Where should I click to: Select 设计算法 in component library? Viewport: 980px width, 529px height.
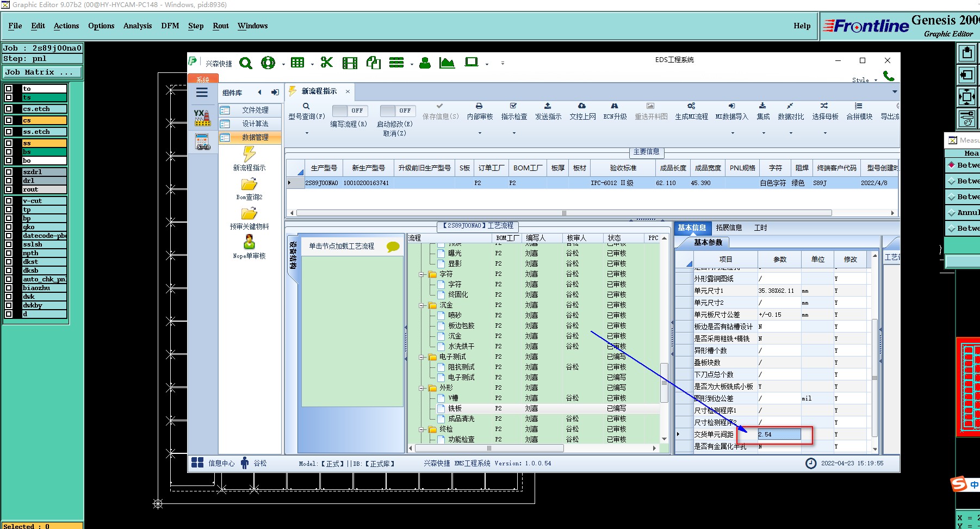click(251, 124)
